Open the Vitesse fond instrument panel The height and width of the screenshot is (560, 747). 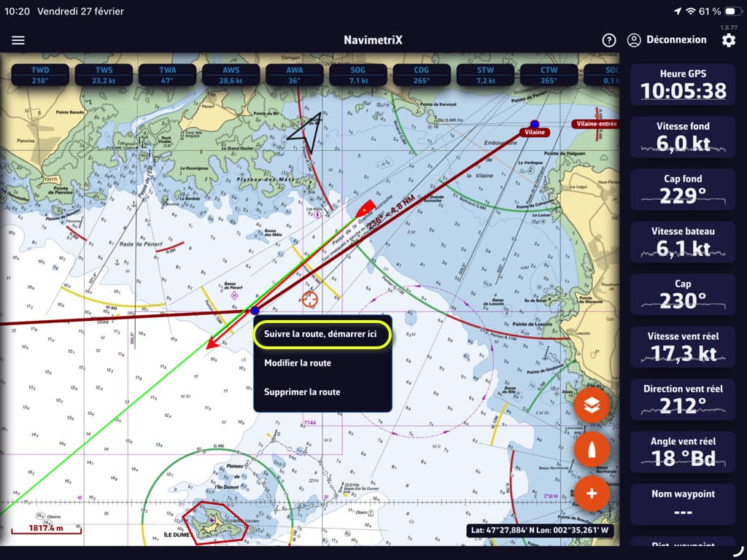(x=683, y=136)
